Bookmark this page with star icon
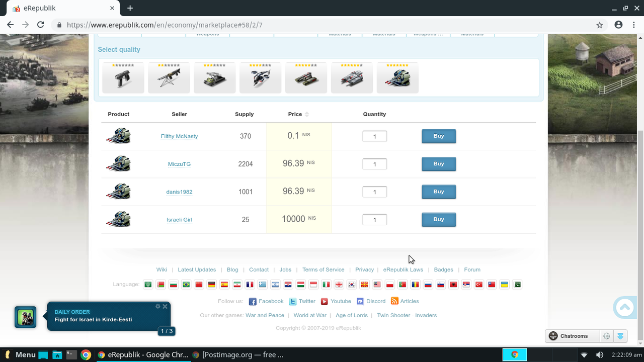Viewport: 644px width, 362px height. [600, 25]
